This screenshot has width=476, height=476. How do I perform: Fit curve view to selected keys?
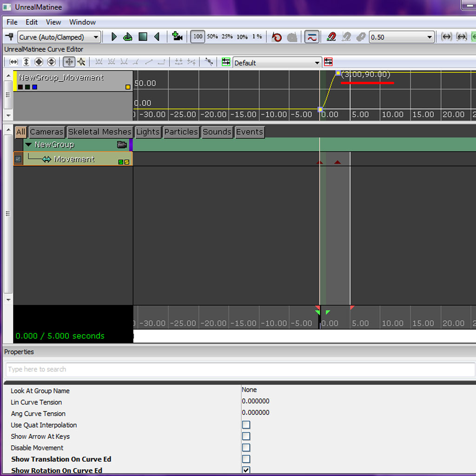point(52,62)
